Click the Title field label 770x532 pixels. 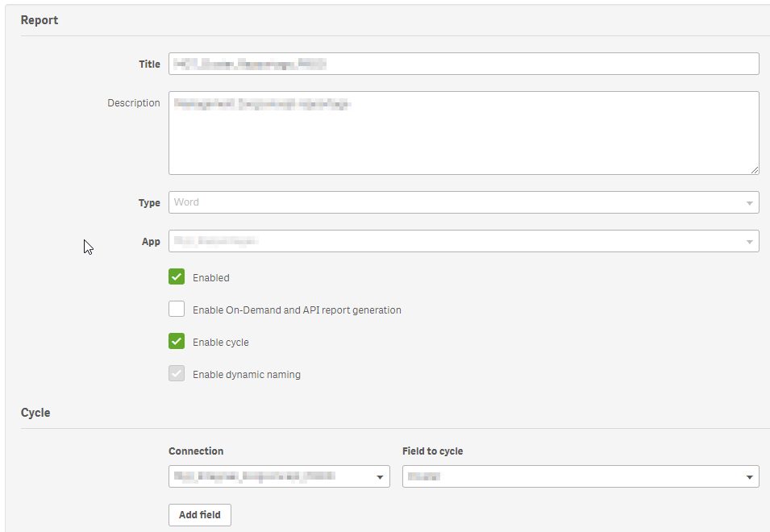(149, 64)
